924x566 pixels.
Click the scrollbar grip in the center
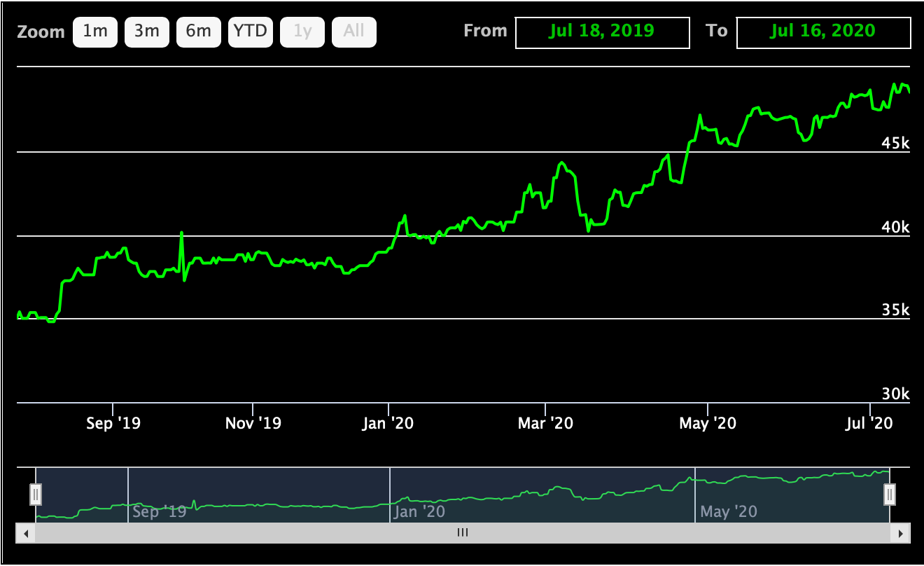tap(462, 533)
